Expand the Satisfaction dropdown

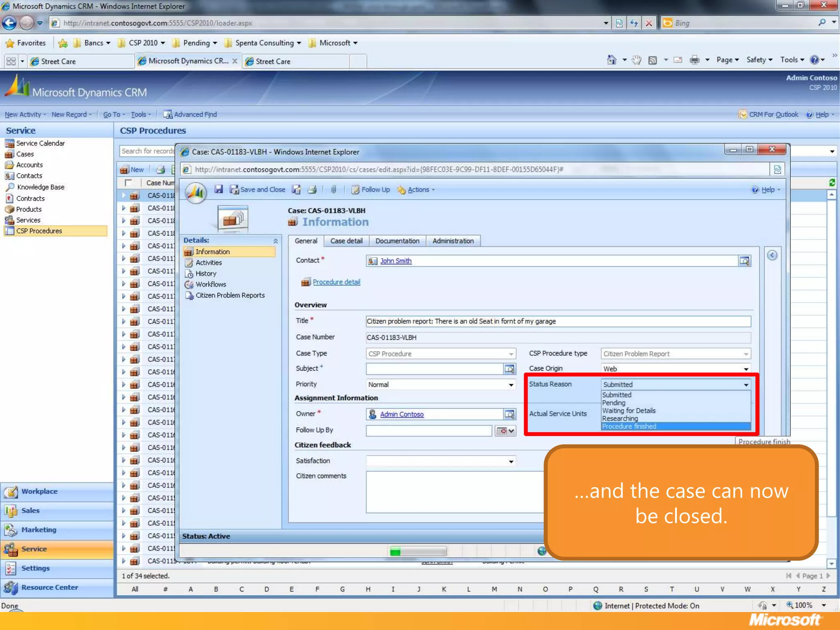(511, 461)
